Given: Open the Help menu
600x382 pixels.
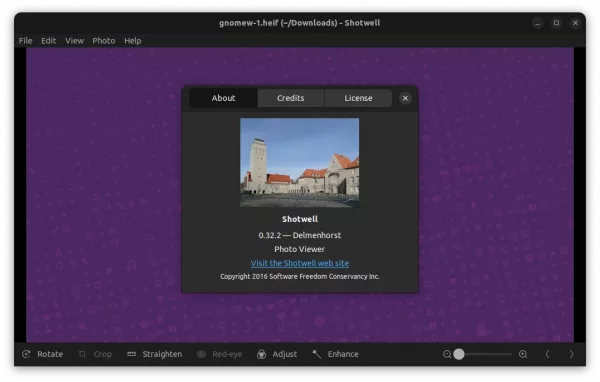Looking at the screenshot, I should (133, 41).
